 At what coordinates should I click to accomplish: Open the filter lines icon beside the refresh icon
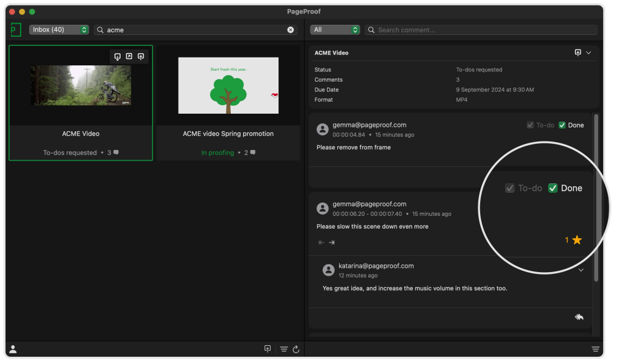coord(283,349)
